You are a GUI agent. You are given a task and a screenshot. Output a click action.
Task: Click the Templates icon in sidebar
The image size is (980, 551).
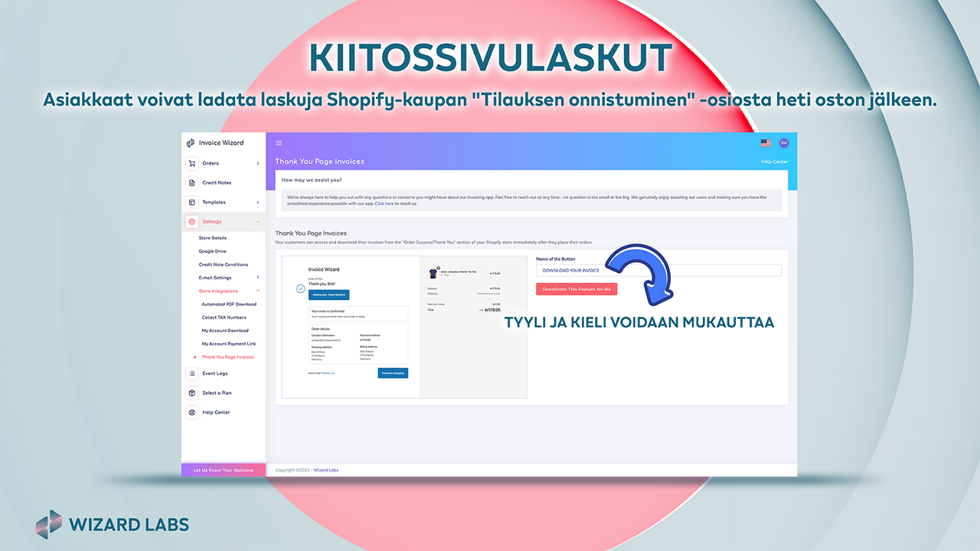pyautogui.click(x=191, y=202)
